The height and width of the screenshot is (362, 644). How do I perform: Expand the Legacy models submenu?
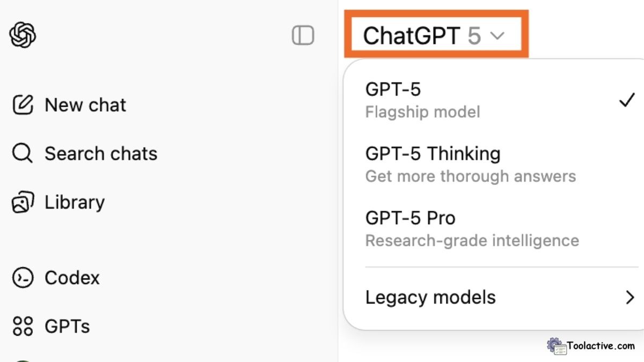pyautogui.click(x=430, y=297)
